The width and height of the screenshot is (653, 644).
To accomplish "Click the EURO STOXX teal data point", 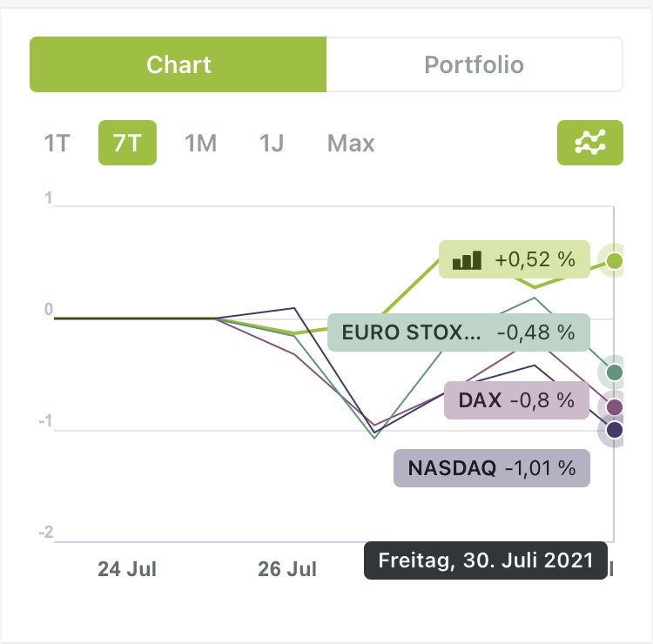I will (615, 372).
